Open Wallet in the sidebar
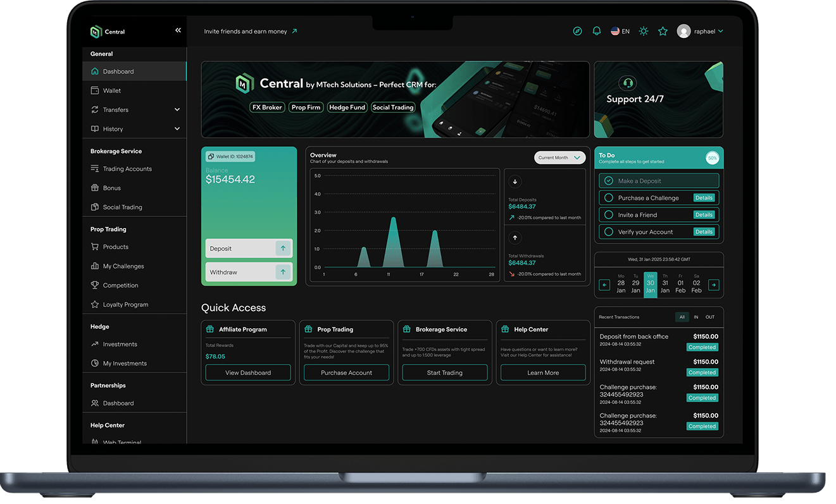Viewport: 836px width, 504px height. coord(134,90)
